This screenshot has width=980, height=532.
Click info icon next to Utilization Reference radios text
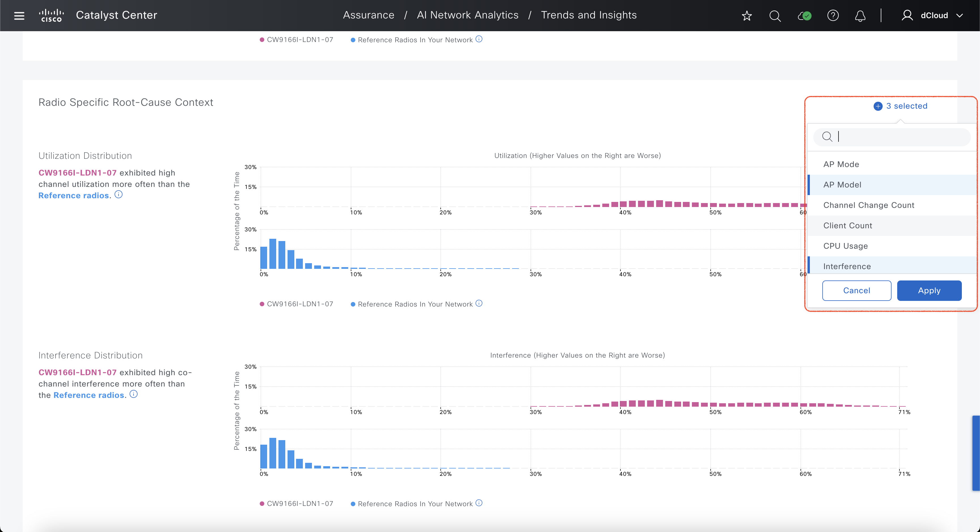[119, 195]
